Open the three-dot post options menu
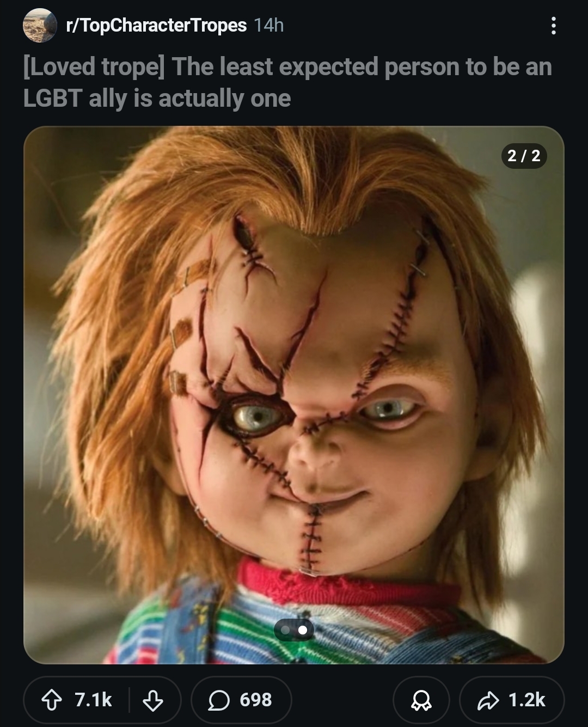This screenshot has width=588, height=727. click(553, 25)
